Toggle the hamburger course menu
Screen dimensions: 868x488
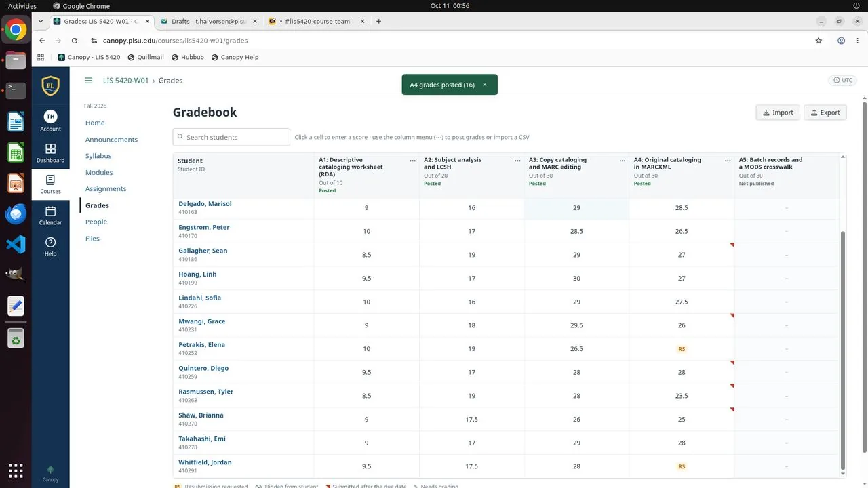(88, 81)
